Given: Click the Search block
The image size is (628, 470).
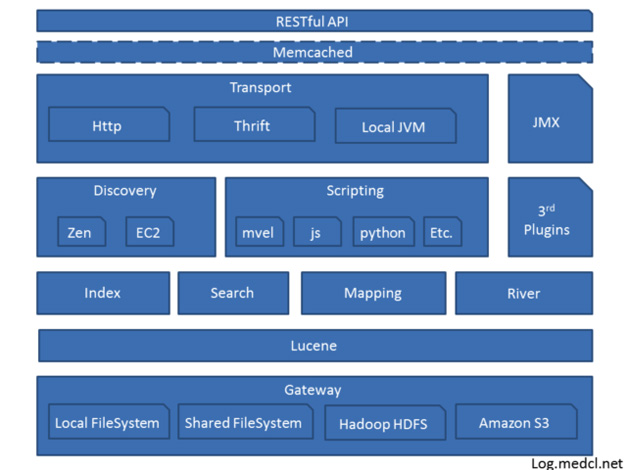Looking at the screenshot, I should (x=232, y=293).
